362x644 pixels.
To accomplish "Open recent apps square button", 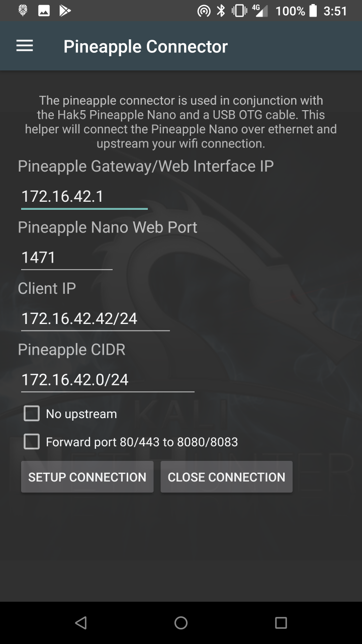I will tap(281, 623).
